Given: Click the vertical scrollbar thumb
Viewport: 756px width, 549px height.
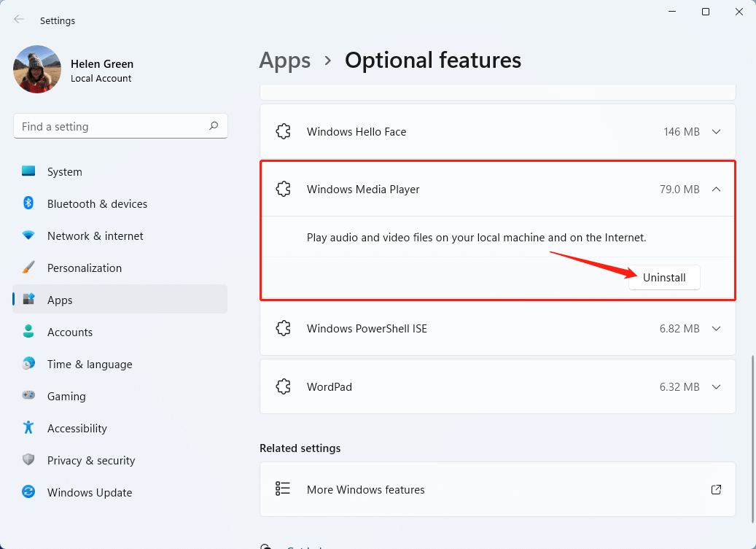Looking at the screenshot, I should click(x=752, y=439).
